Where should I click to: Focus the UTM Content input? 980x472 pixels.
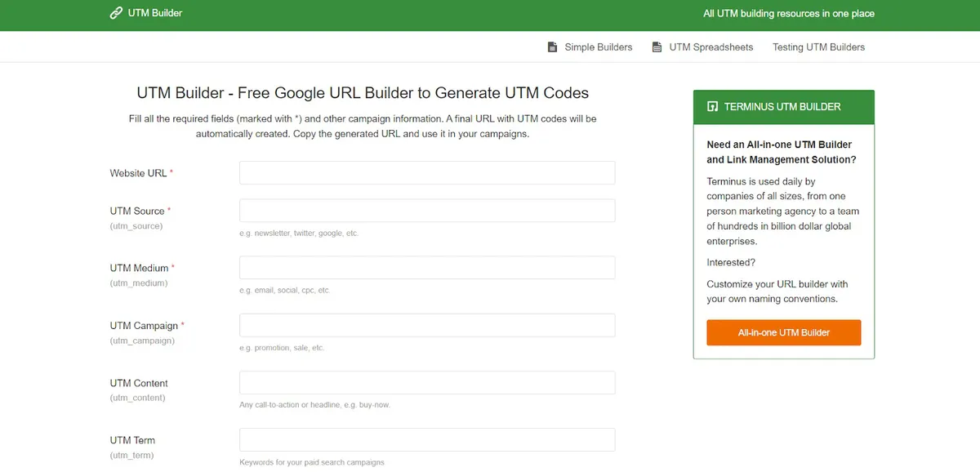[x=426, y=382]
